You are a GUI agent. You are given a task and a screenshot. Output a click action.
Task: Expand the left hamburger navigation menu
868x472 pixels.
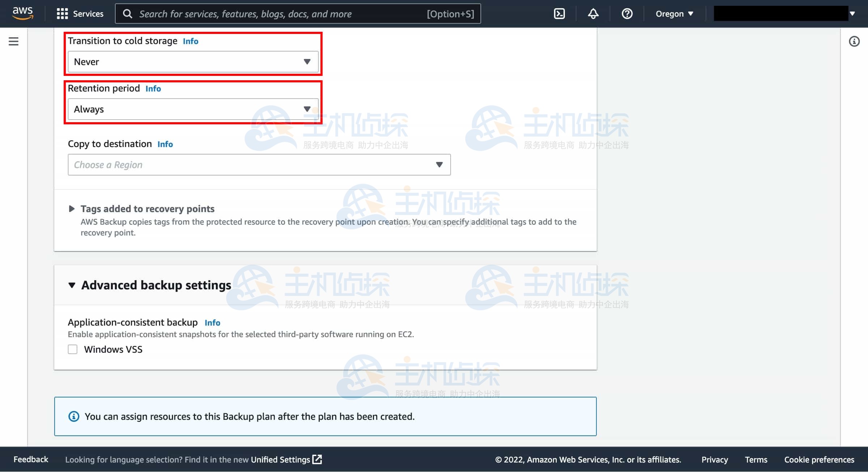13,41
